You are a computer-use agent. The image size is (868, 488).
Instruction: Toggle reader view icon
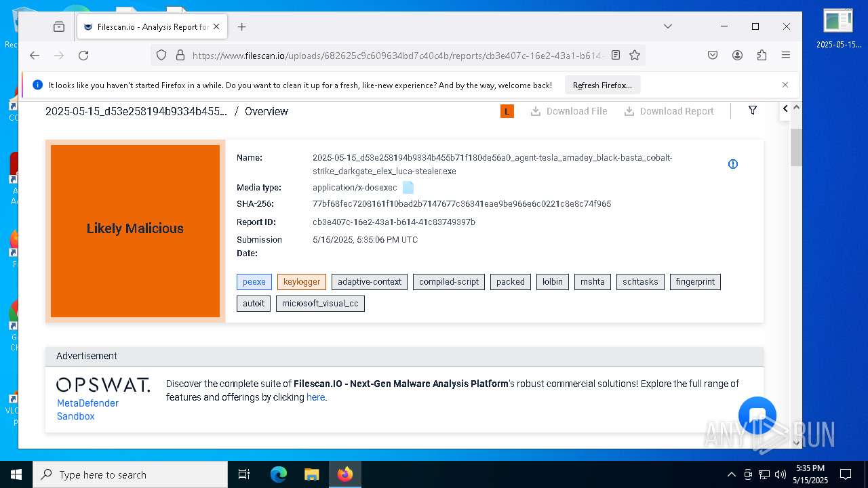[x=616, y=56]
